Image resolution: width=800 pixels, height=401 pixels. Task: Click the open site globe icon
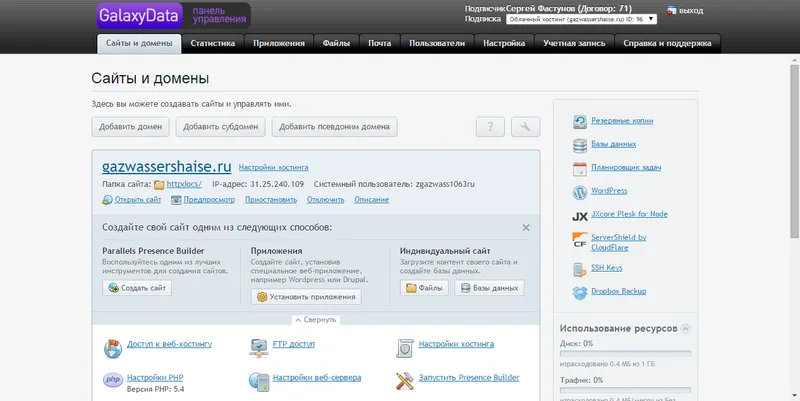coord(107,200)
